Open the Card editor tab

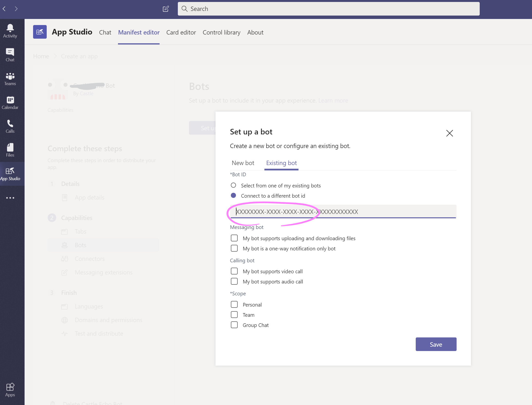tap(181, 32)
